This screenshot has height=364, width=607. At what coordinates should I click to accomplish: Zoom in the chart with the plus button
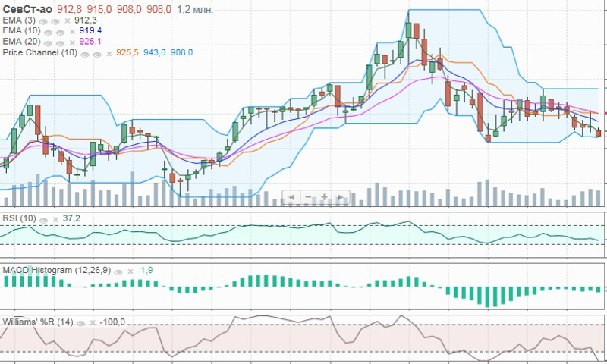[x=325, y=197]
